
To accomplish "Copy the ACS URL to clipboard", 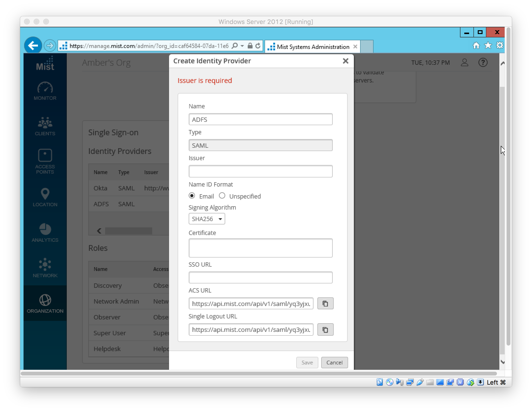I will point(325,303).
